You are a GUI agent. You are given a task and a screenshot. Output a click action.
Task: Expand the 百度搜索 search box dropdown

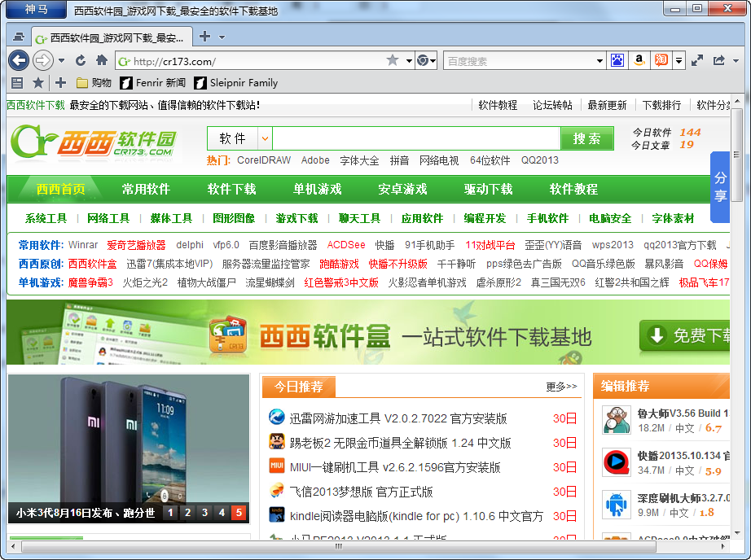click(599, 61)
